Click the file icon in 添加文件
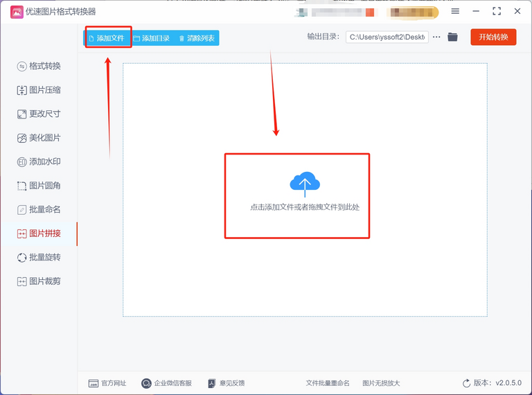Image resolution: width=532 pixels, height=395 pixels. 91,39
